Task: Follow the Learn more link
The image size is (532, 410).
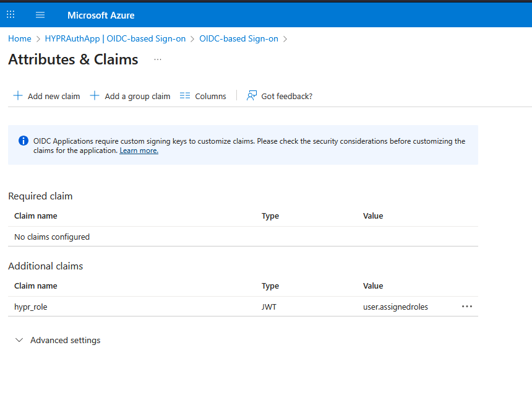Action: pyautogui.click(x=139, y=150)
